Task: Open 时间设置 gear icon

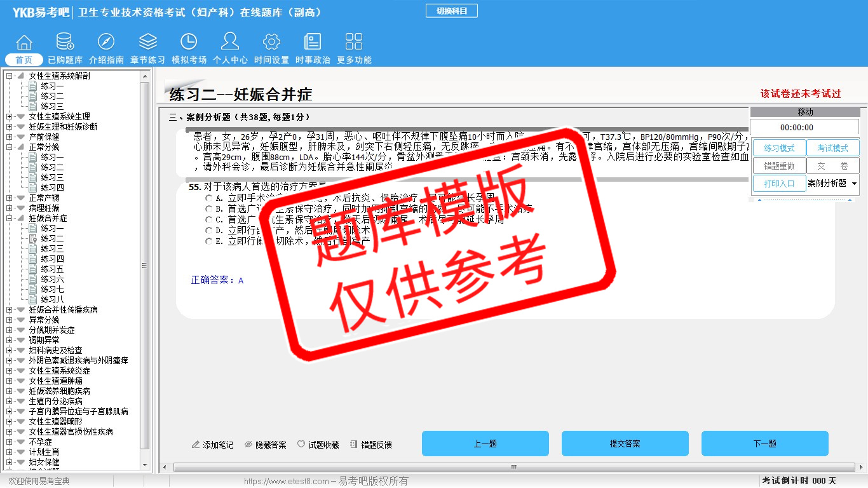Action: [271, 43]
